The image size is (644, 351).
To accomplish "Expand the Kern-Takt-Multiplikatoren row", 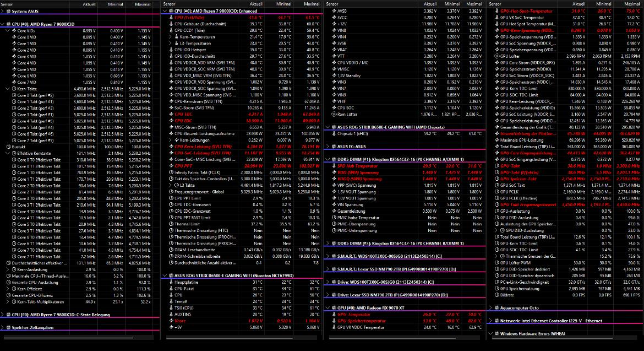I will click(x=8, y=301).
